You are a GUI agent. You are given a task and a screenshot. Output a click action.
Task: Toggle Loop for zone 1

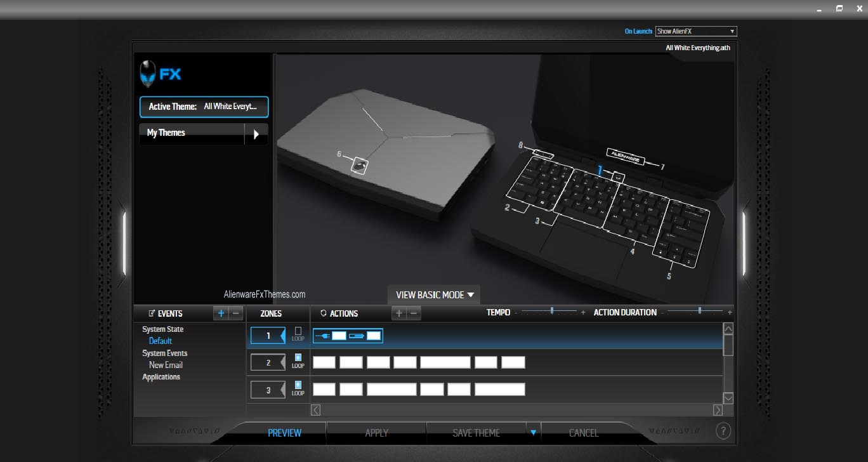(298, 331)
